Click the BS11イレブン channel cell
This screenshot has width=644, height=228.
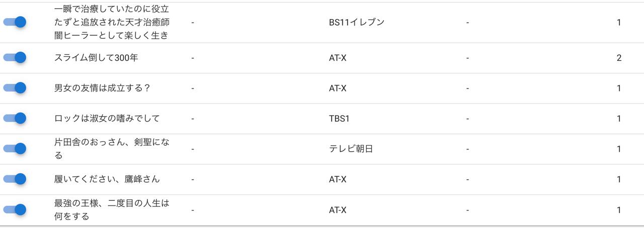(x=356, y=22)
